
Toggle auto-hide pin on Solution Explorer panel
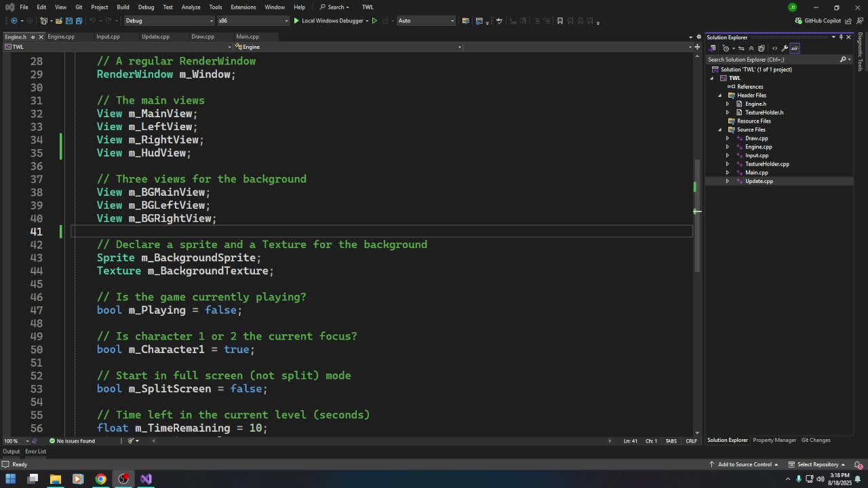coord(841,37)
